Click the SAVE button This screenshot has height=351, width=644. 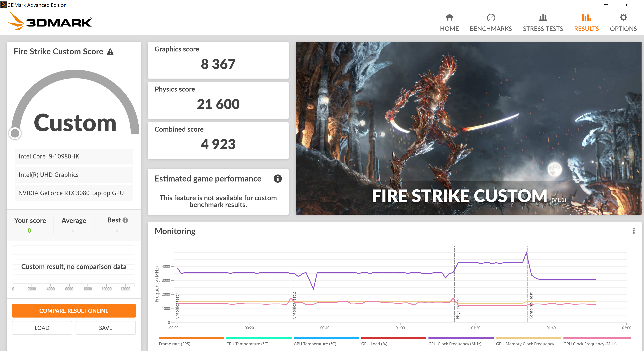pos(105,328)
